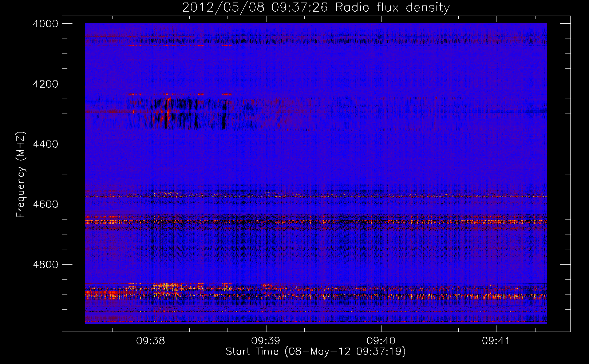Click the 09:39 time tick label
The height and width of the screenshot is (364, 589).
coord(266,341)
